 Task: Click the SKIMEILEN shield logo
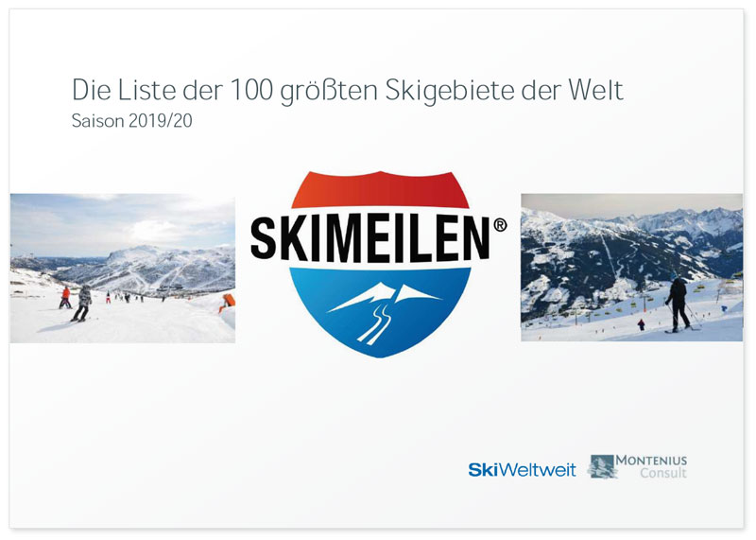click(380, 265)
